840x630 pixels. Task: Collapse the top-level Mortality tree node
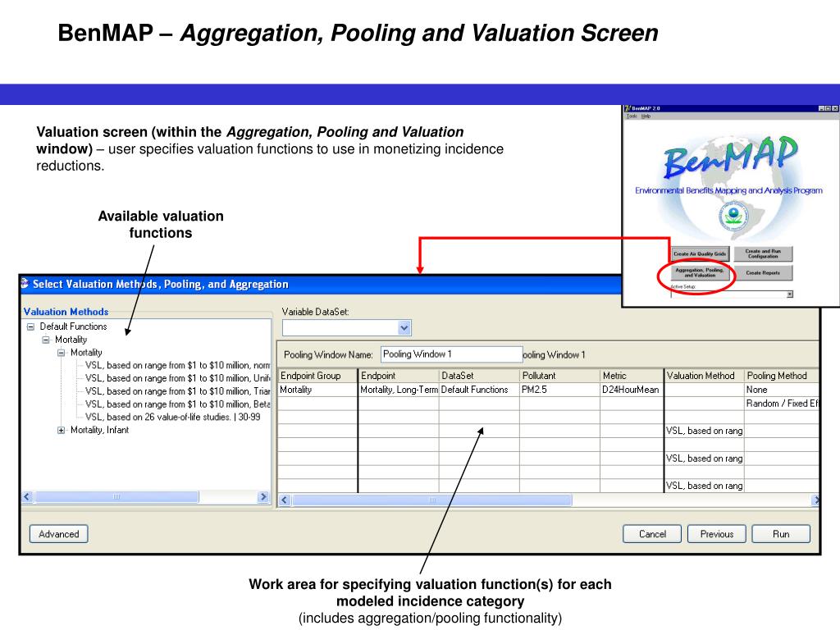click(x=46, y=340)
